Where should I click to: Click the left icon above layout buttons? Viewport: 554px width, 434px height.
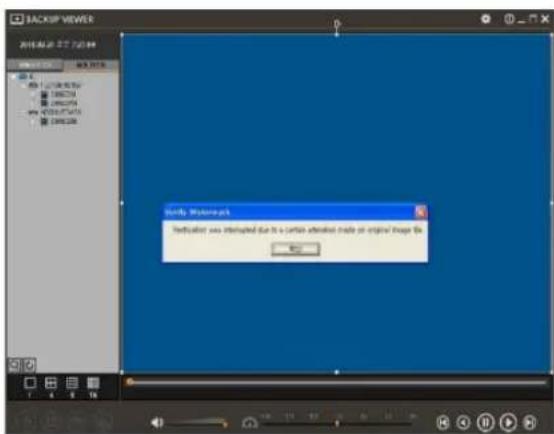pyautogui.click(x=14, y=365)
